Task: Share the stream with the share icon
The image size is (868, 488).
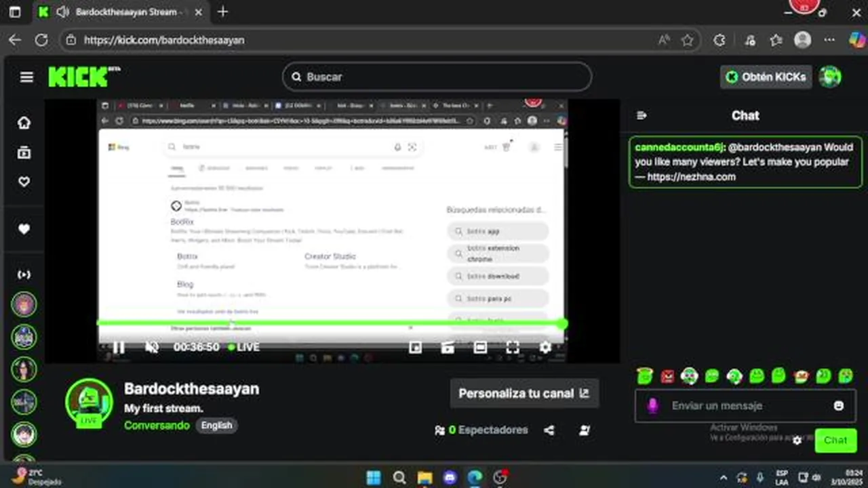Action: [x=549, y=430]
